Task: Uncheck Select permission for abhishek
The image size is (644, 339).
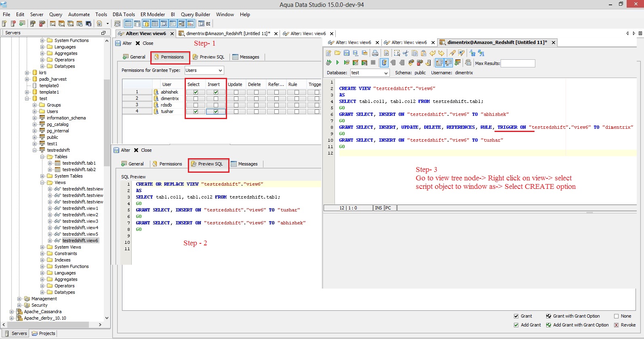Action: coord(196,92)
